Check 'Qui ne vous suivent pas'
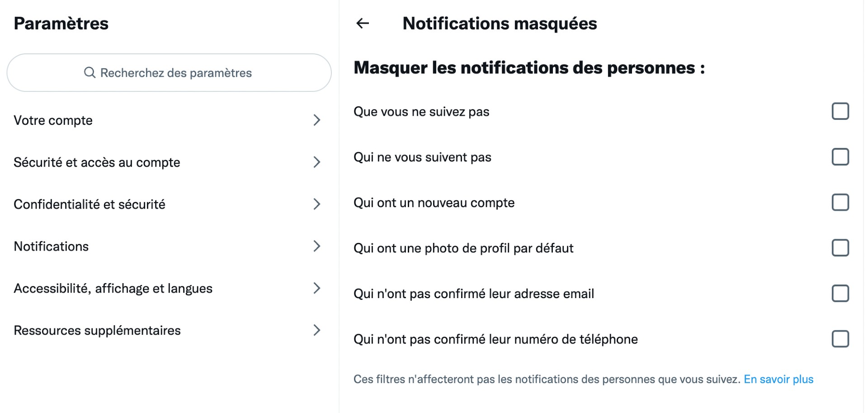The image size is (868, 413). (840, 157)
